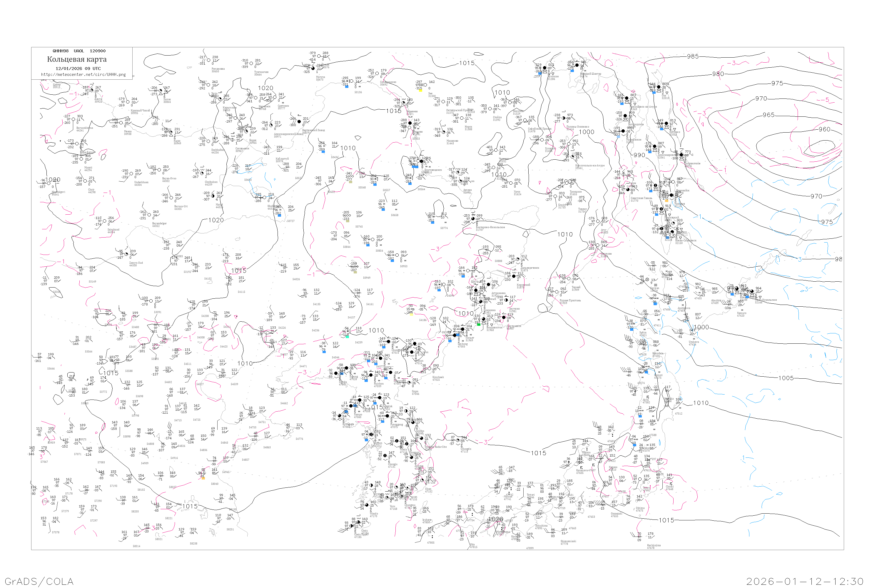The height and width of the screenshot is (588, 882).
Task: Click the Хилок 30844 station circle symbol
Action: [x=161, y=91]
